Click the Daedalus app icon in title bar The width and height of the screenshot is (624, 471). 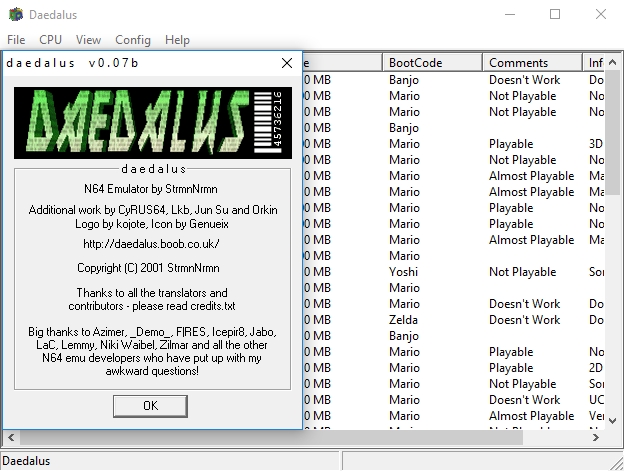coord(16,15)
